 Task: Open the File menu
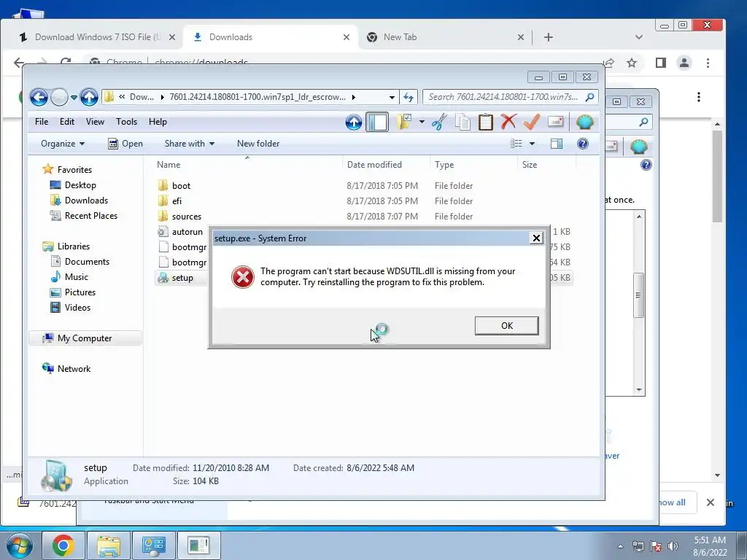(42, 122)
